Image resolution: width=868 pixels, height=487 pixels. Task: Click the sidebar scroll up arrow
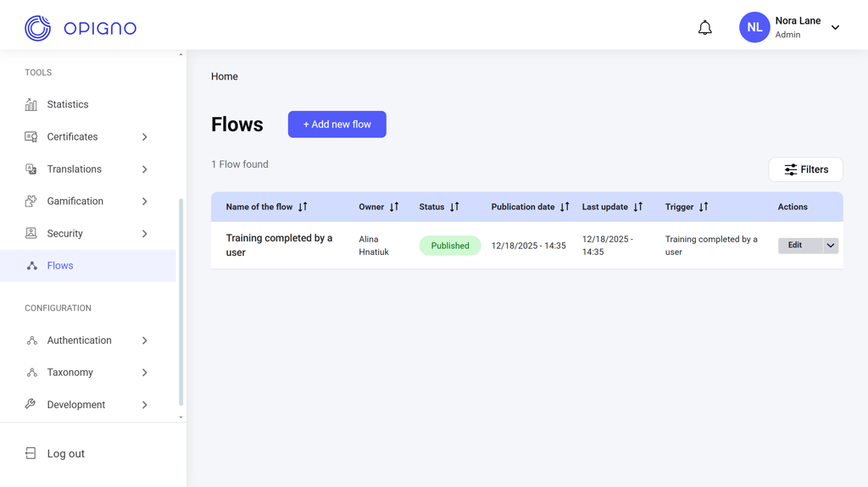point(181,54)
